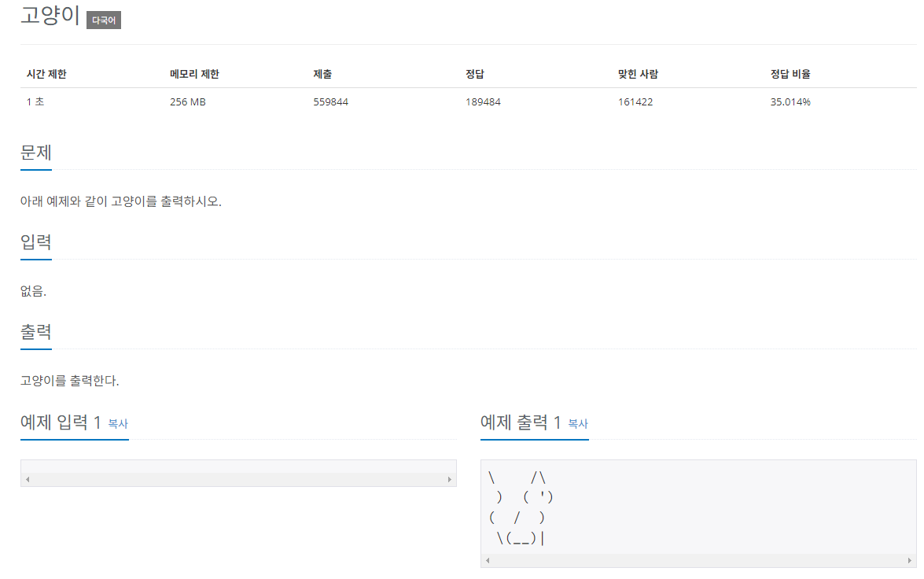
Task: Click the 1 초 time limit value
Action: 35,101
